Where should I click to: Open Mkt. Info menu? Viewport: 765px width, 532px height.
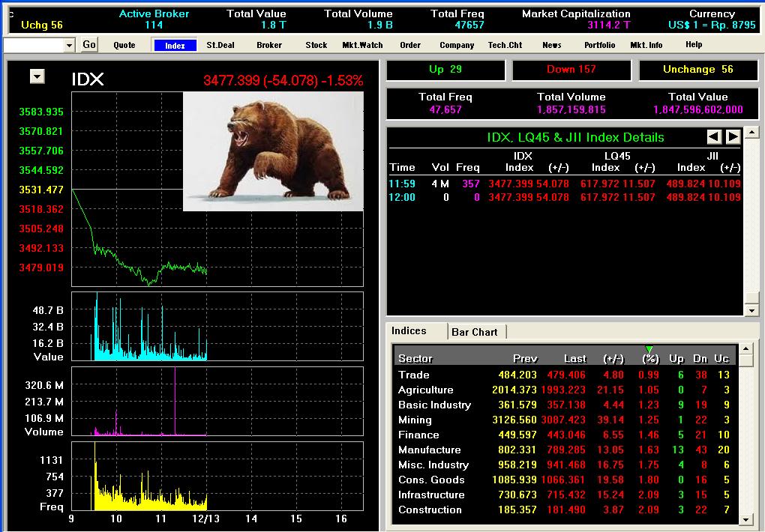pyautogui.click(x=646, y=45)
